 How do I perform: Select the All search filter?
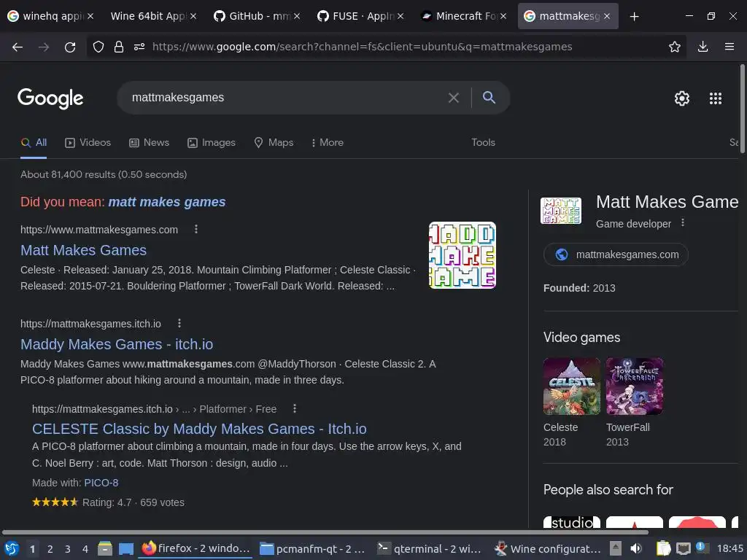34,142
